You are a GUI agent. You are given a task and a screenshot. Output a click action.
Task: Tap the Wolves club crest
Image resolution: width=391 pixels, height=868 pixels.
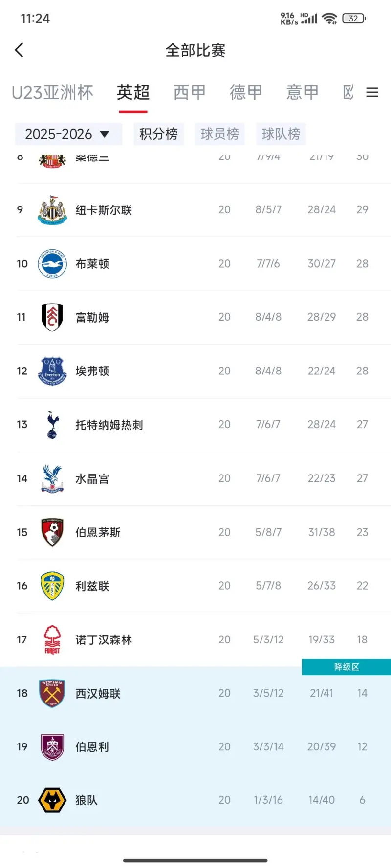point(52,800)
